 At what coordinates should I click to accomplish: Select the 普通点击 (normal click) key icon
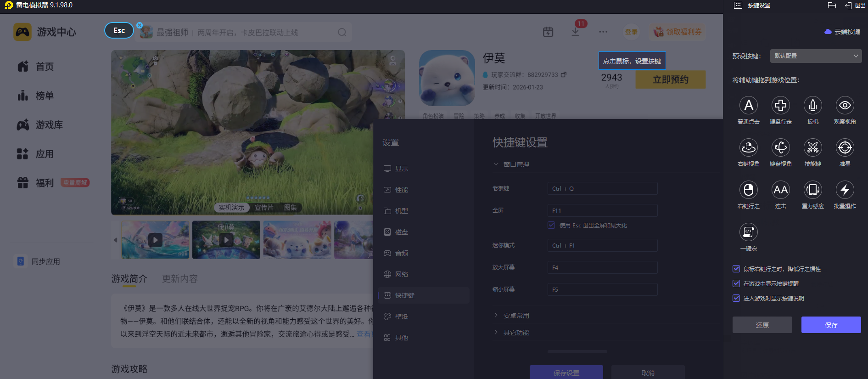tap(748, 106)
